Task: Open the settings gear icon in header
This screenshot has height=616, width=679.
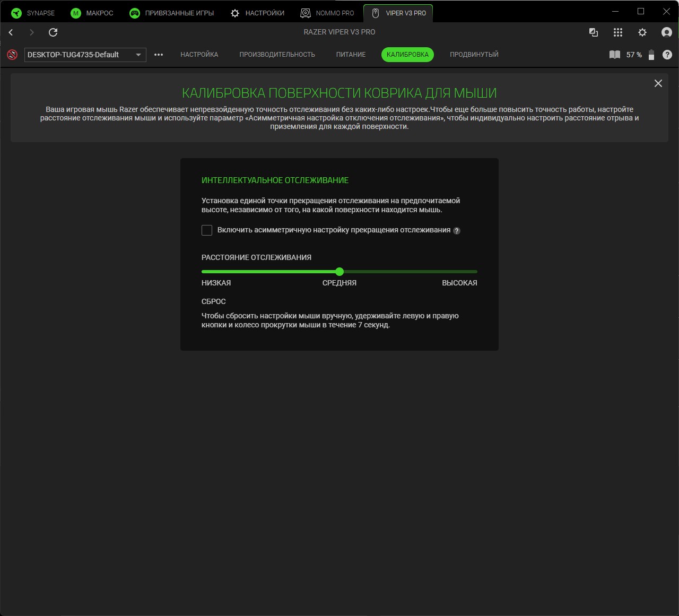Action: 642,32
